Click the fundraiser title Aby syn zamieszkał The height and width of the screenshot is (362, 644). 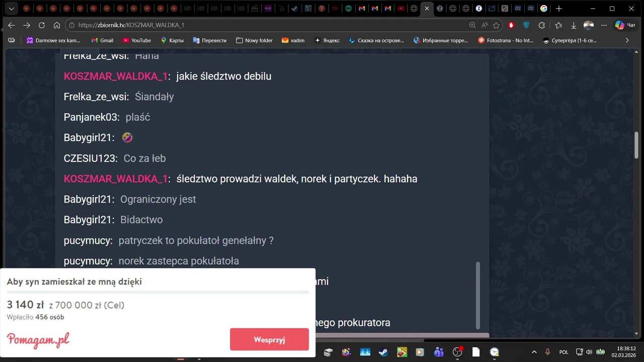click(74, 282)
